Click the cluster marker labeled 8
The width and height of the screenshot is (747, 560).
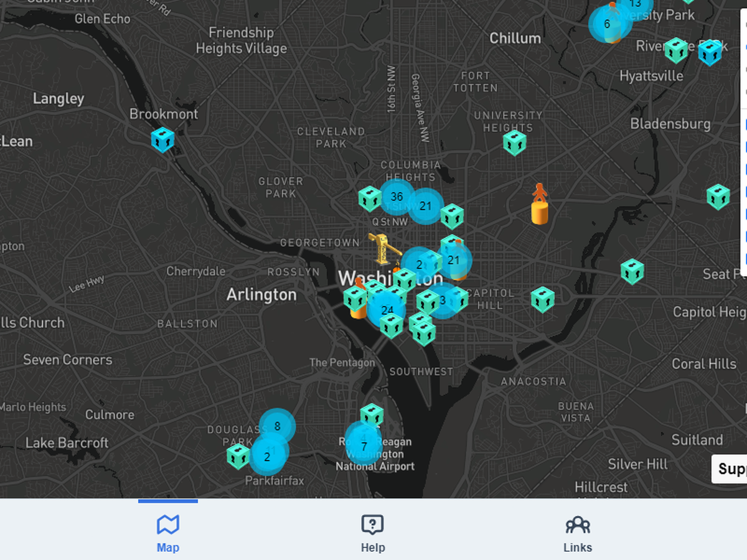pos(277,426)
